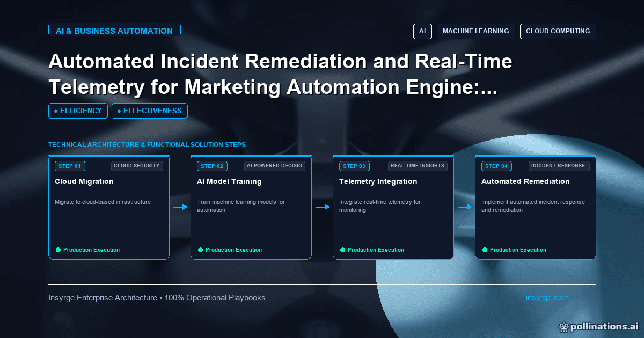Click Production Execution under AI Model Training
This screenshot has height=338, width=644.
pos(233,250)
